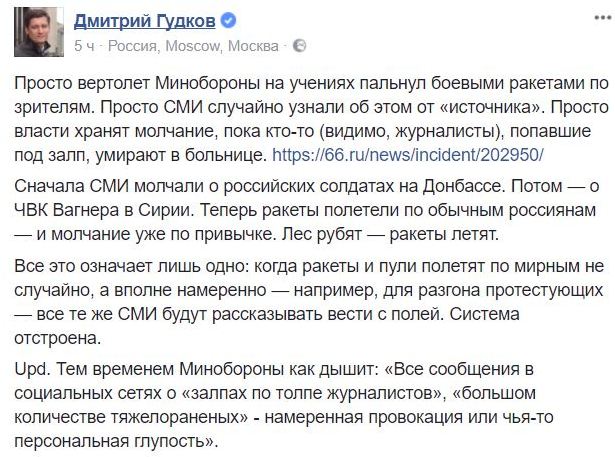
Task: Click the paragraph beginning 'Сначала СМИ молчали'
Action: point(307,210)
